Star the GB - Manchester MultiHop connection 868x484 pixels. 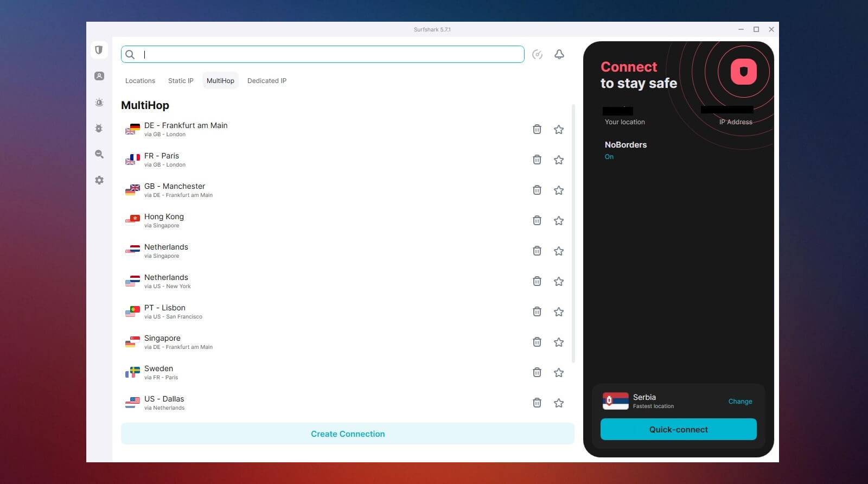(x=558, y=190)
